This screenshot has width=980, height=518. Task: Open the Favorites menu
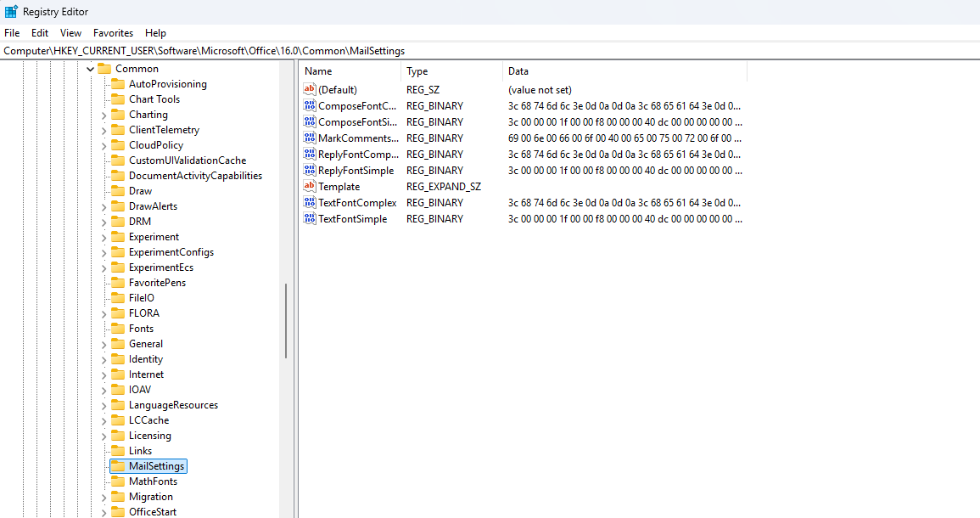coord(113,33)
